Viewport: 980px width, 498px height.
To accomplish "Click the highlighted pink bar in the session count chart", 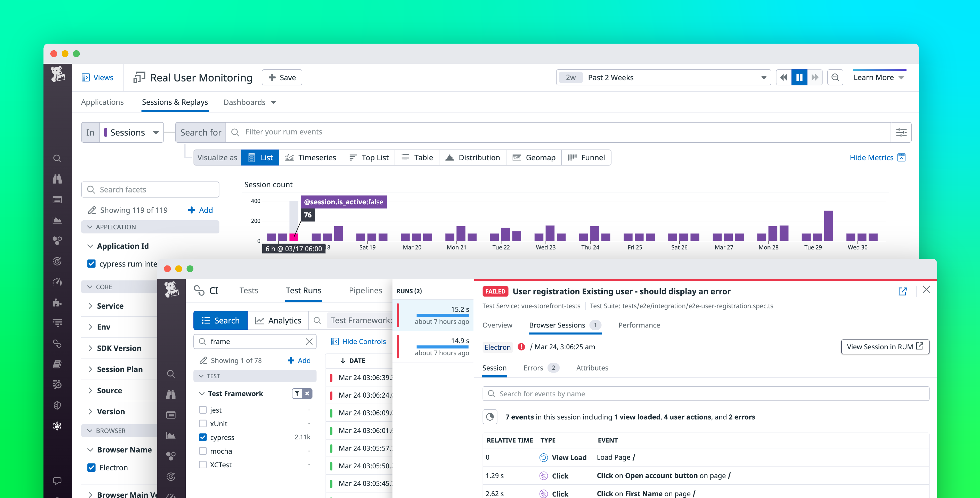I will (x=294, y=238).
